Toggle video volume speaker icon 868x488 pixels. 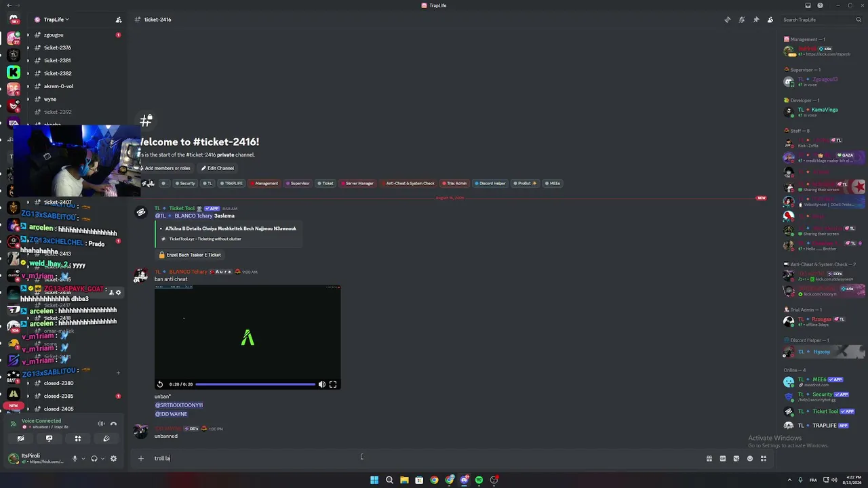322,384
